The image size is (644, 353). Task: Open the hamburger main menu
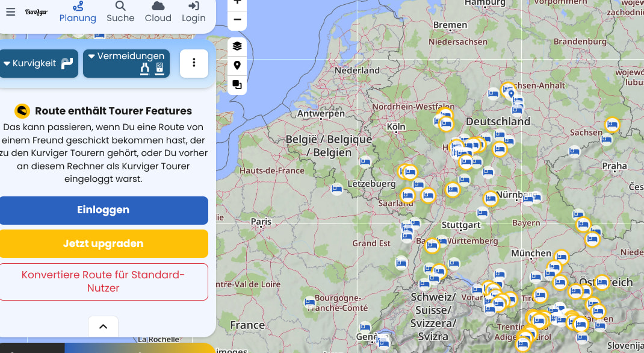coord(10,12)
